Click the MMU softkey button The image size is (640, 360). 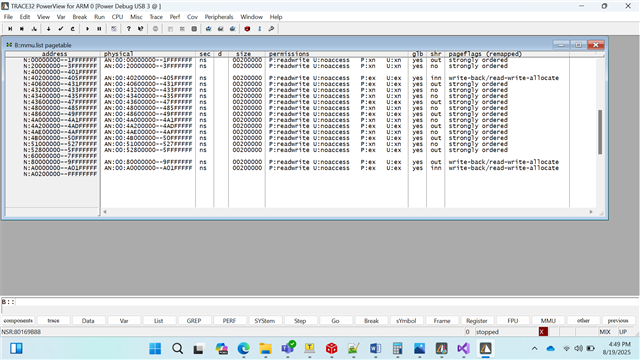(x=548, y=321)
